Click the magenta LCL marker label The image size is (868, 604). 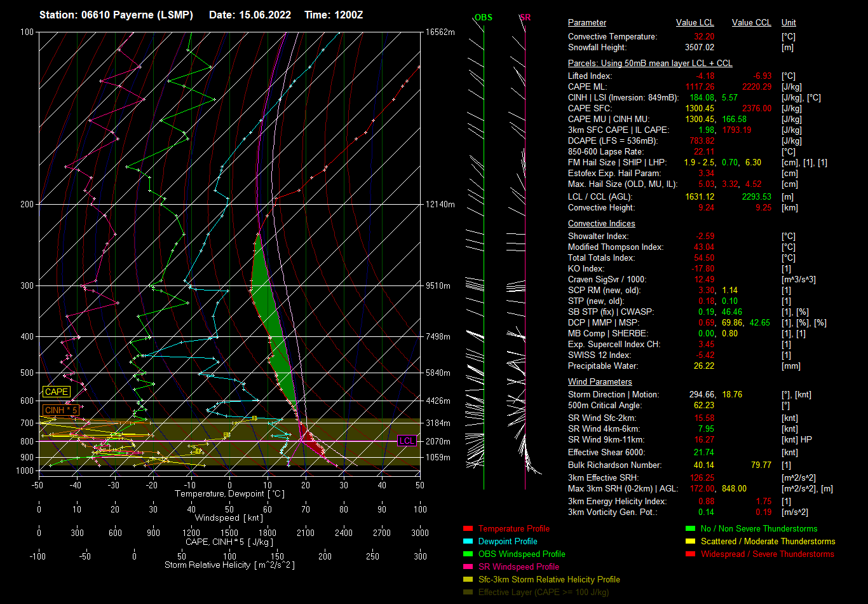pos(407,441)
